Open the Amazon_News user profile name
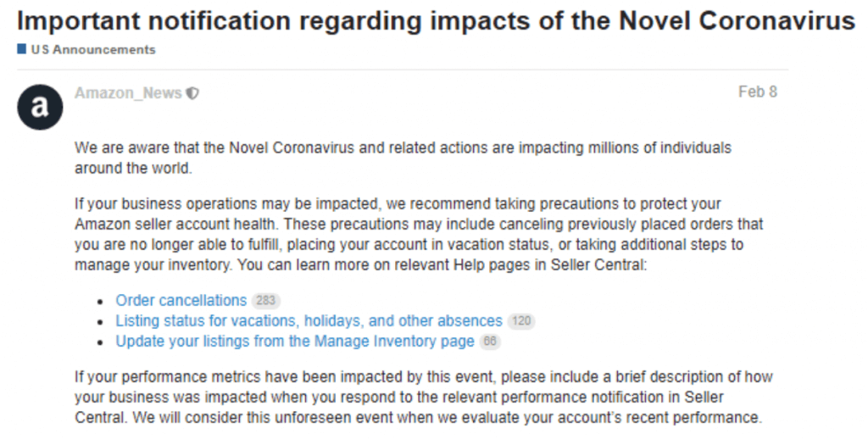868x439 pixels. pos(129,93)
